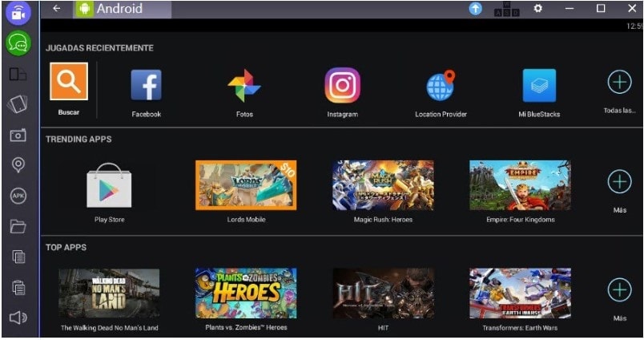This screenshot has width=644, height=340.
Task: Click the 'JUGADAS RECIENTEMENTE' heading
Action: (99, 48)
